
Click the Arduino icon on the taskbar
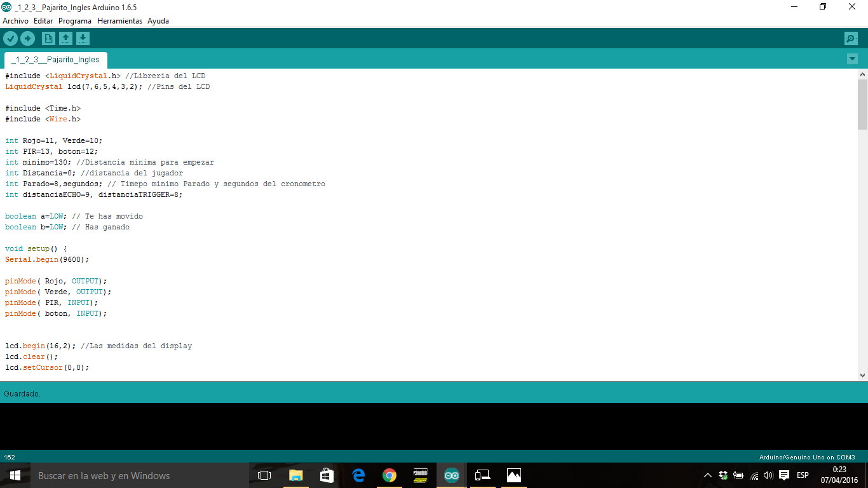[452, 475]
